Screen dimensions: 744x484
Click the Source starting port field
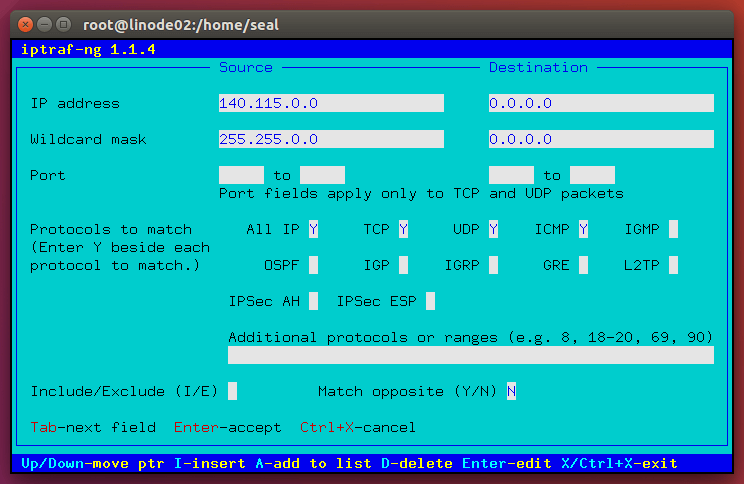[241, 175]
